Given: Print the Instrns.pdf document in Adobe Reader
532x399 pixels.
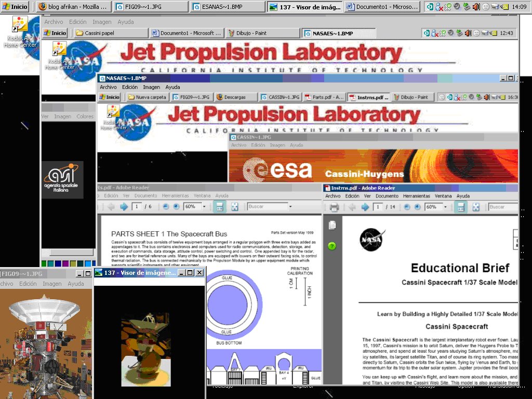Looking at the screenshot, I should tap(334, 207).
